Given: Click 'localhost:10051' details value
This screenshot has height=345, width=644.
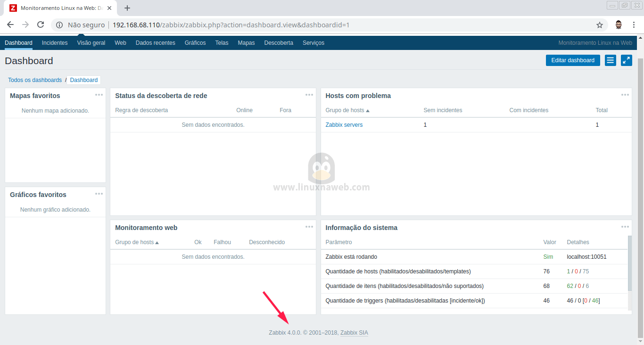Looking at the screenshot, I should [586, 257].
